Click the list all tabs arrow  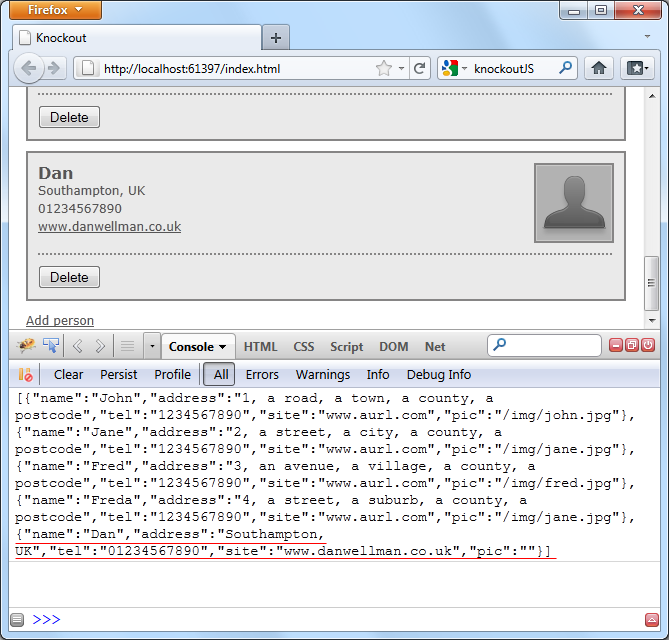pos(647,37)
